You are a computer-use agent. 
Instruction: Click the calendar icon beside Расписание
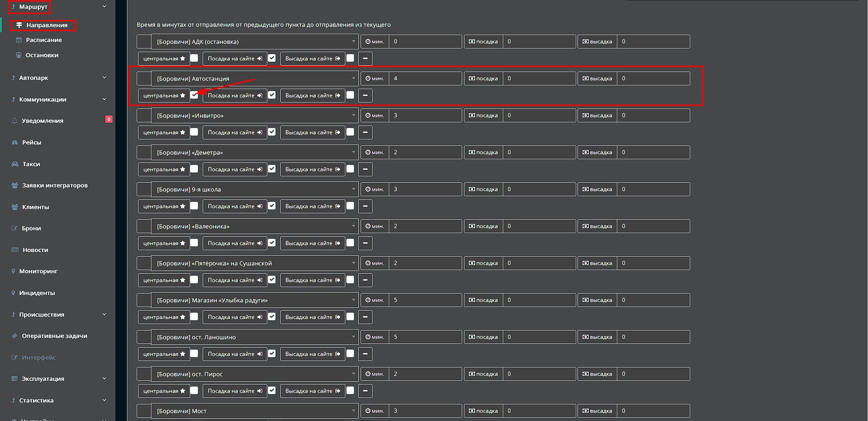tap(19, 40)
